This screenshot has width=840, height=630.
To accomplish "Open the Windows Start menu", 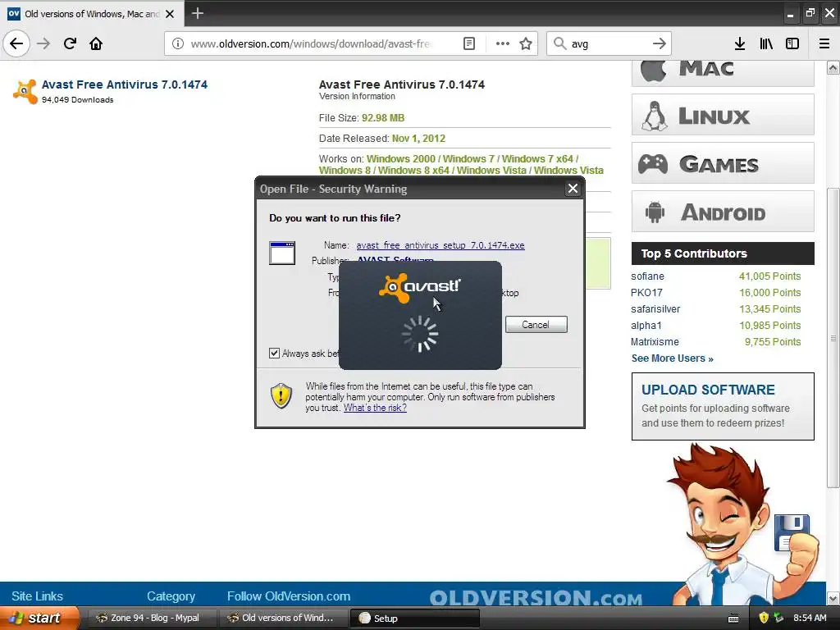I will [39, 619].
